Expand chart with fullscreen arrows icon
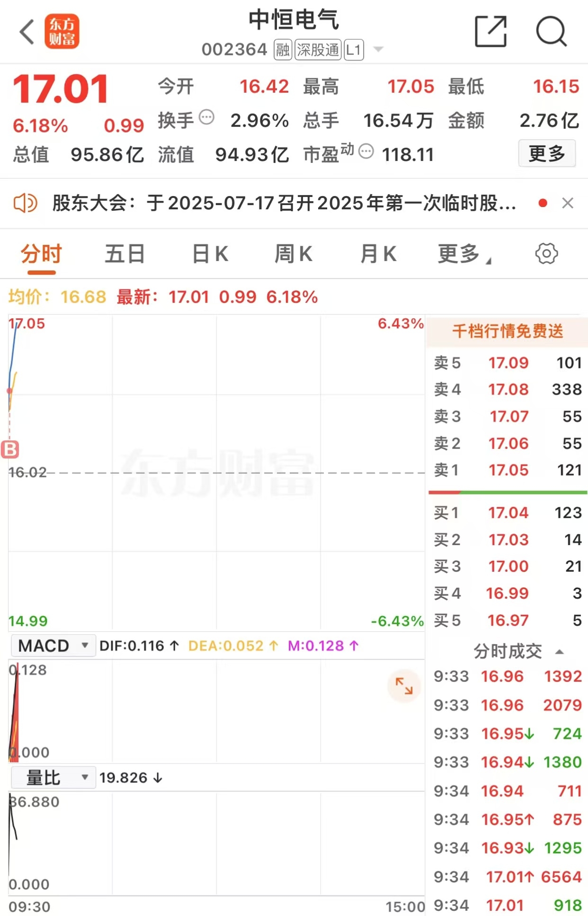The image size is (588, 916). click(x=404, y=686)
